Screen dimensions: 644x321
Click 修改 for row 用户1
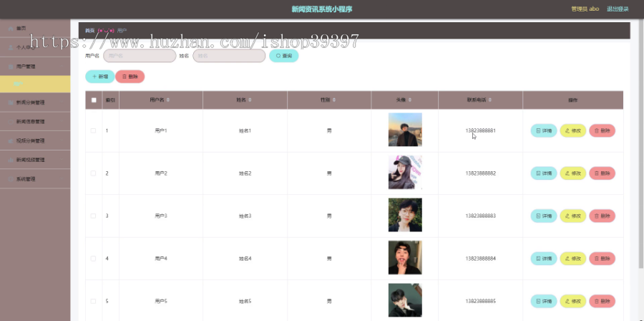[573, 130]
